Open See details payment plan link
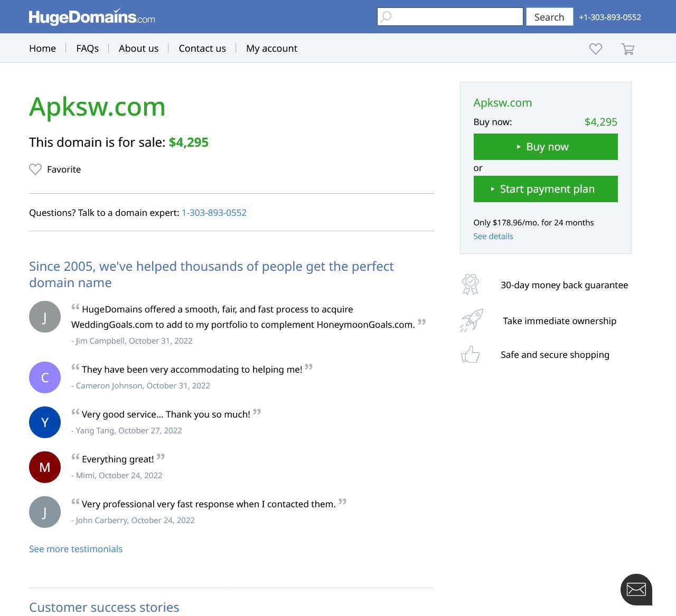This screenshot has width=676, height=616. pyautogui.click(x=493, y=236)
